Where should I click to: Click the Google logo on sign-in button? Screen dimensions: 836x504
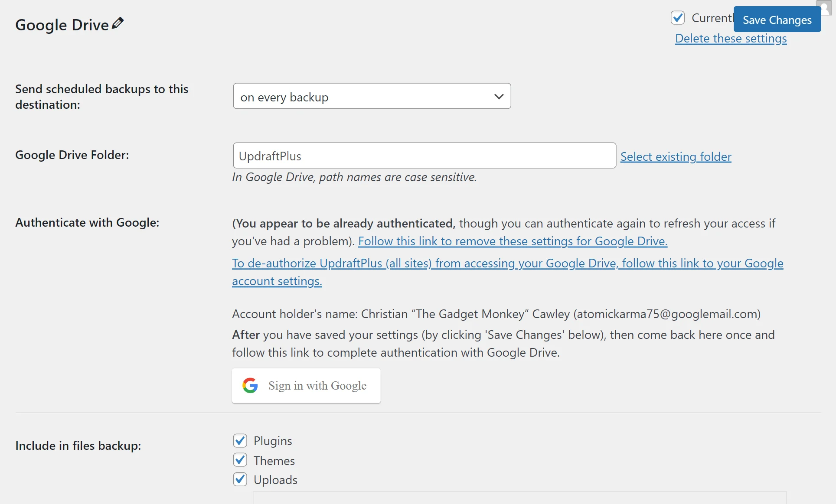click(250, 385)
